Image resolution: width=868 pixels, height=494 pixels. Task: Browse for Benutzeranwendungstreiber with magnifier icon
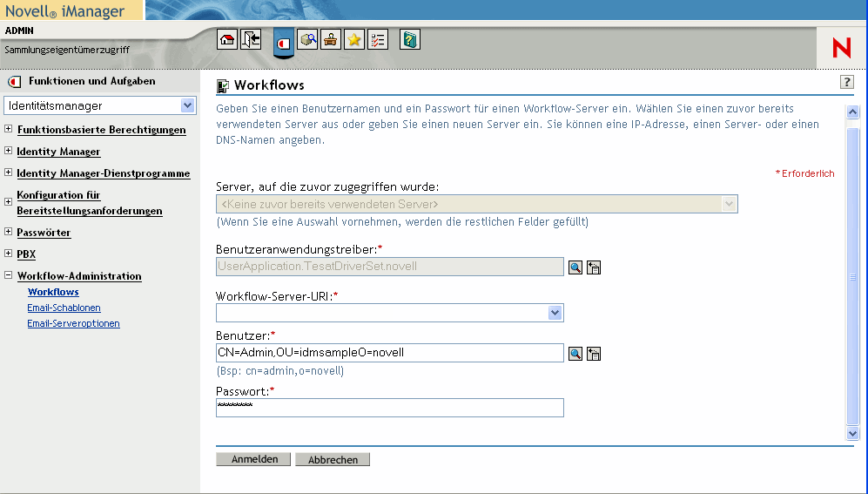(x=575, y=267)
